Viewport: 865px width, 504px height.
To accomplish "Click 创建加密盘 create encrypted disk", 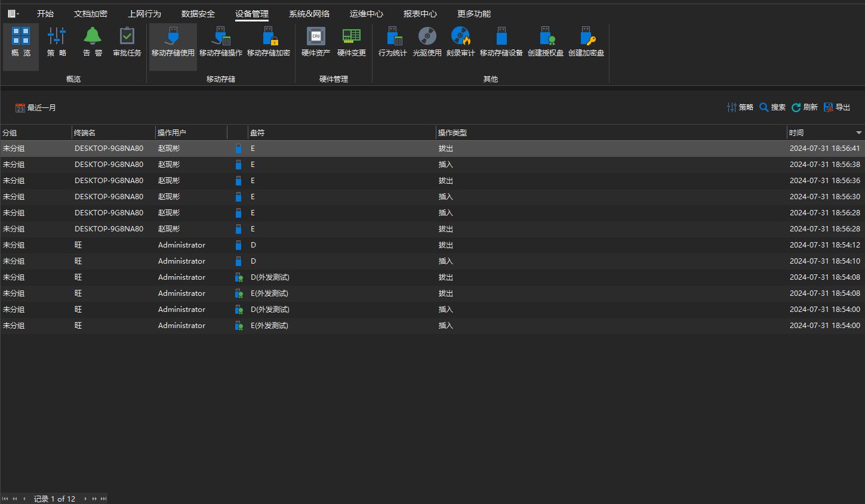I will tap(586, 42).
